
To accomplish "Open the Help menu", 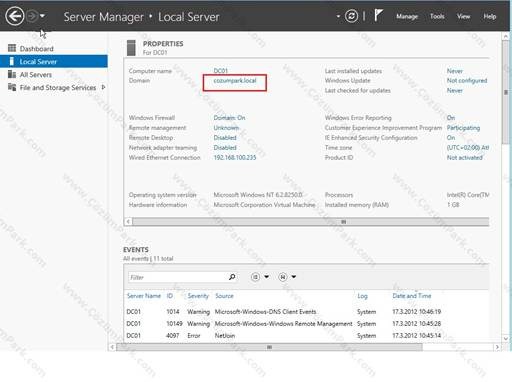I will (490, 16).
